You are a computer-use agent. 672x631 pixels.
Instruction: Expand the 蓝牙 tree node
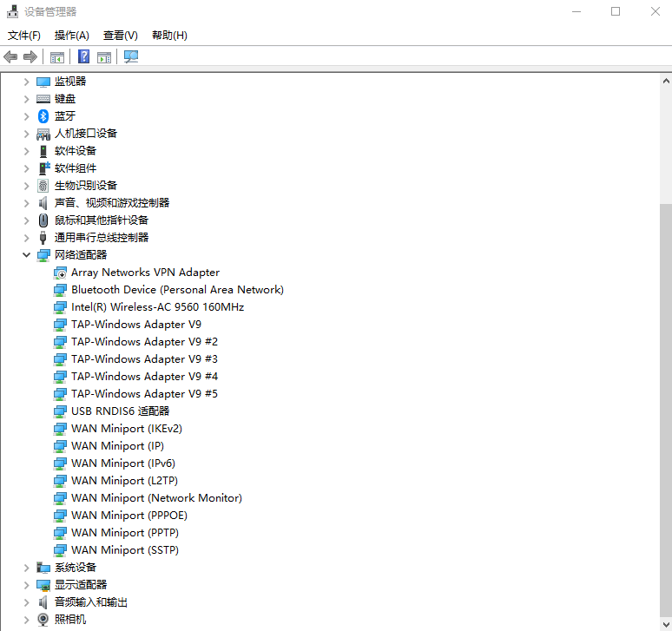tap(26, 116)
